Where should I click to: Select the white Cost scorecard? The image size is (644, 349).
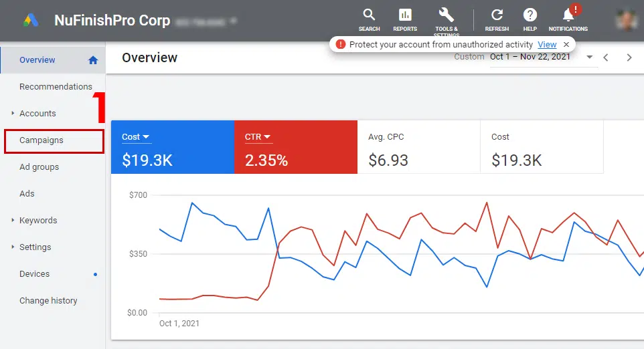[x=542, y=147]
